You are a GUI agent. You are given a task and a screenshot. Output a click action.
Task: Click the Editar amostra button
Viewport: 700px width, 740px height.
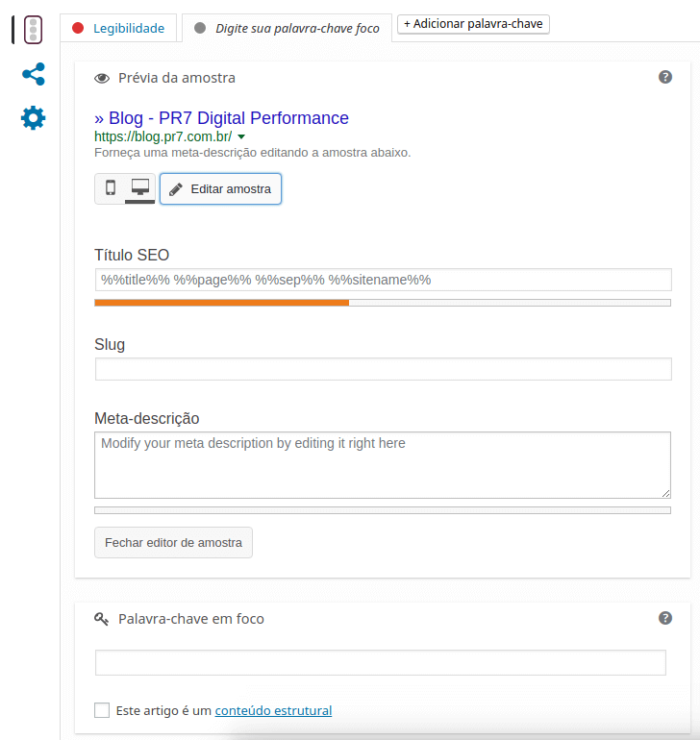(x=220, y=189)
